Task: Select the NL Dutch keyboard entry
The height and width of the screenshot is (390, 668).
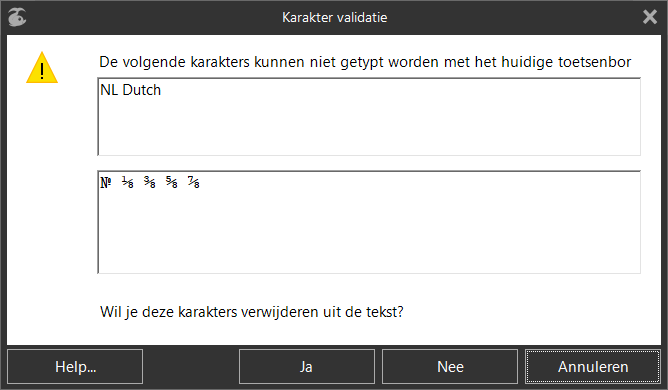Action: [131, 90]
